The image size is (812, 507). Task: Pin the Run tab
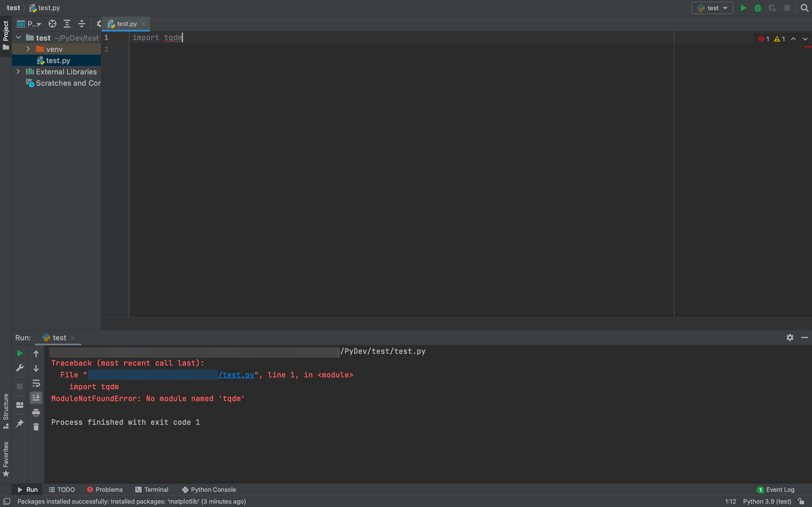point(20,423)
